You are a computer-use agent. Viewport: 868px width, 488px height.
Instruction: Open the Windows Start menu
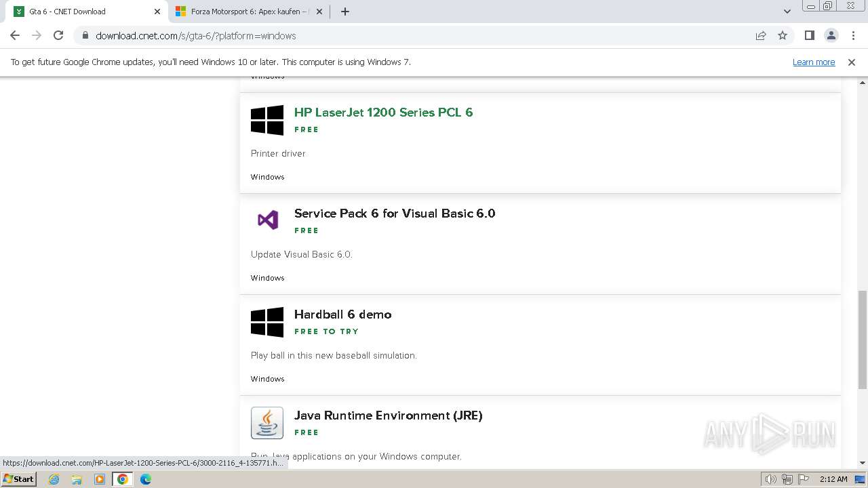(18, 479)
